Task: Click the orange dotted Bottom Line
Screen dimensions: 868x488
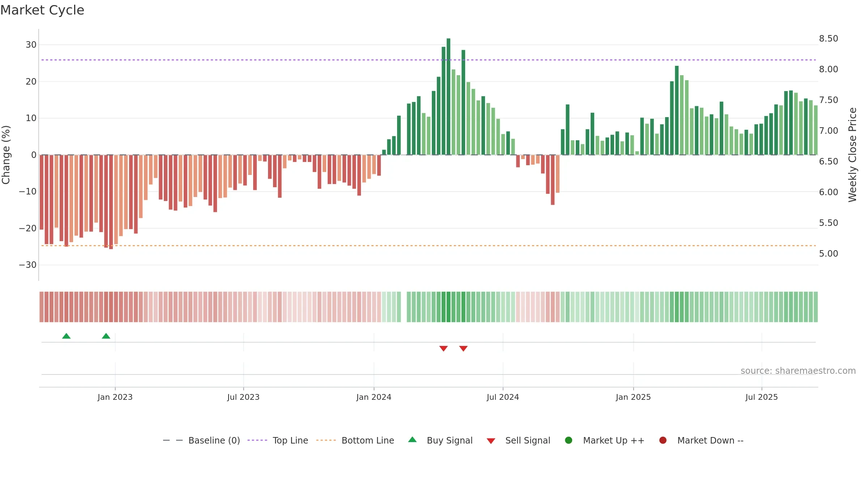Action: [x=429, y=245]
